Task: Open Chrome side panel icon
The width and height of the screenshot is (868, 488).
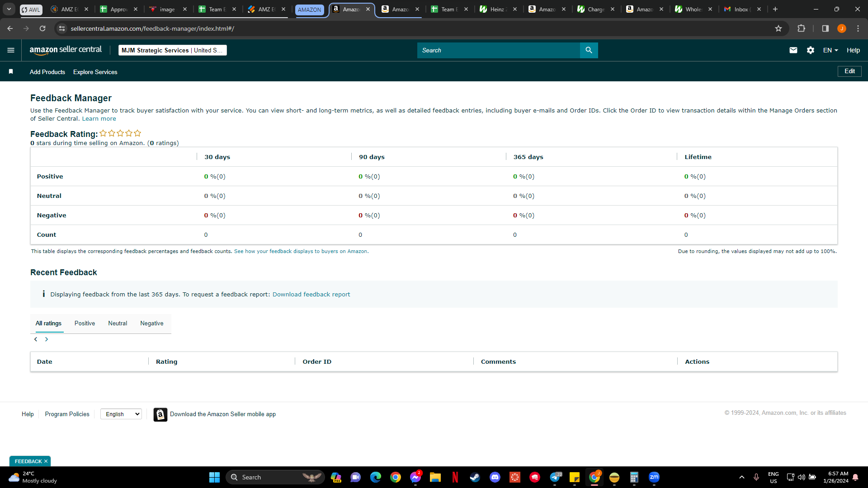Action: (x=825, y=28)
